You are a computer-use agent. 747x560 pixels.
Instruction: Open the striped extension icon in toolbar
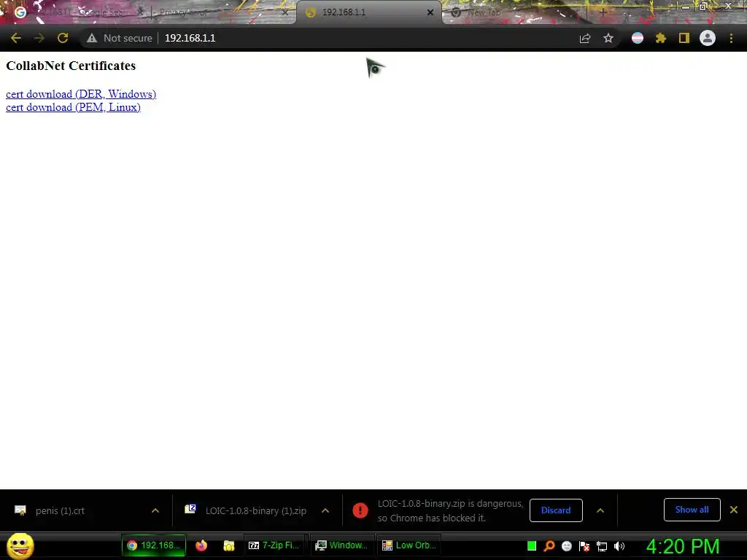tap(638, 38)
